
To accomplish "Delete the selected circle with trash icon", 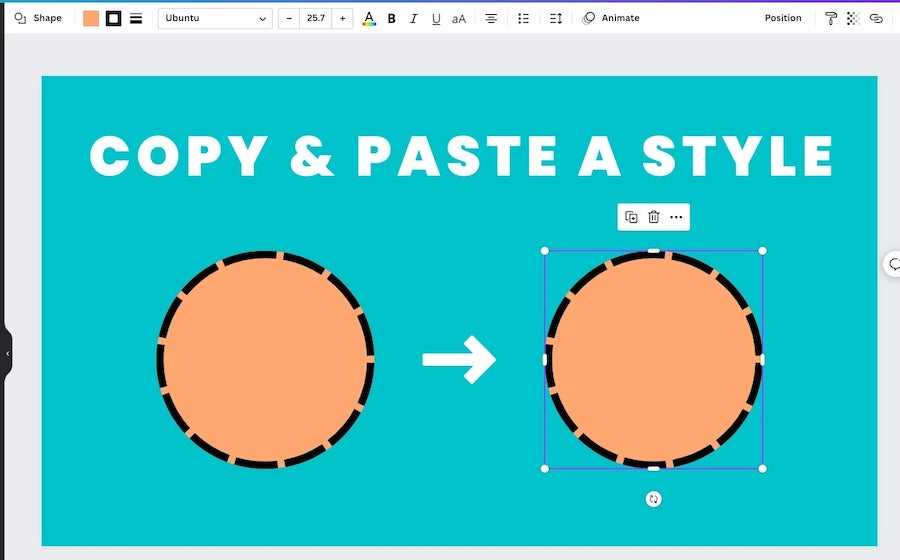I will click(x=654, y=217).
